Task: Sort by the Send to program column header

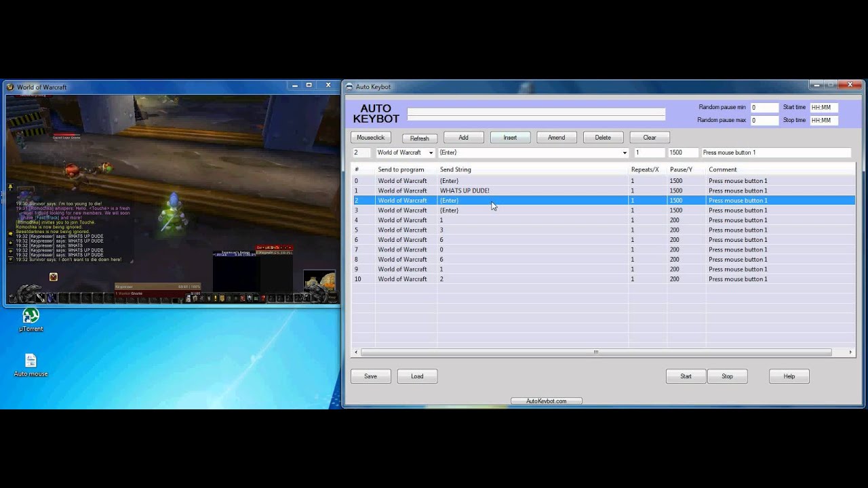Action: 406,169
